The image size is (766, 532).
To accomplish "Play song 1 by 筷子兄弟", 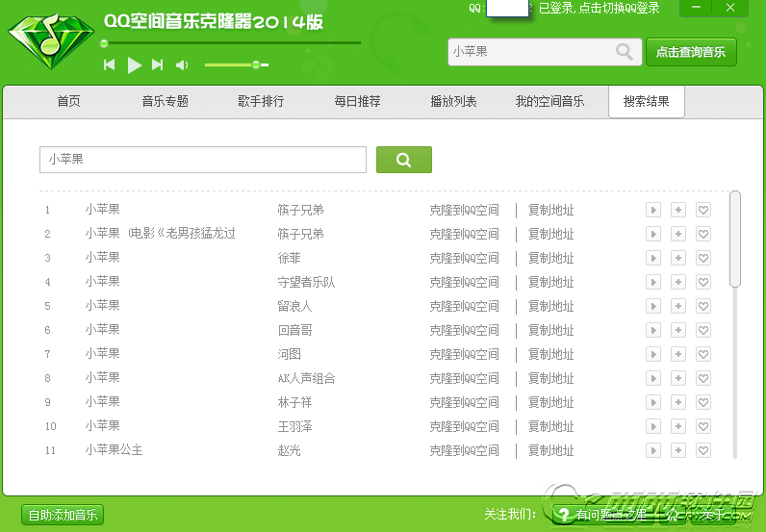I will coord(653,210).
